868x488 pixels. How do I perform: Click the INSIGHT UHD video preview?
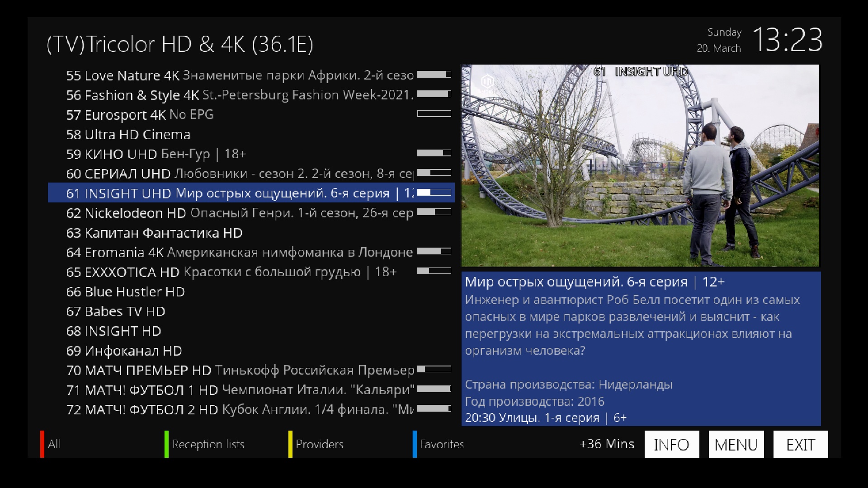pos(640,165)
